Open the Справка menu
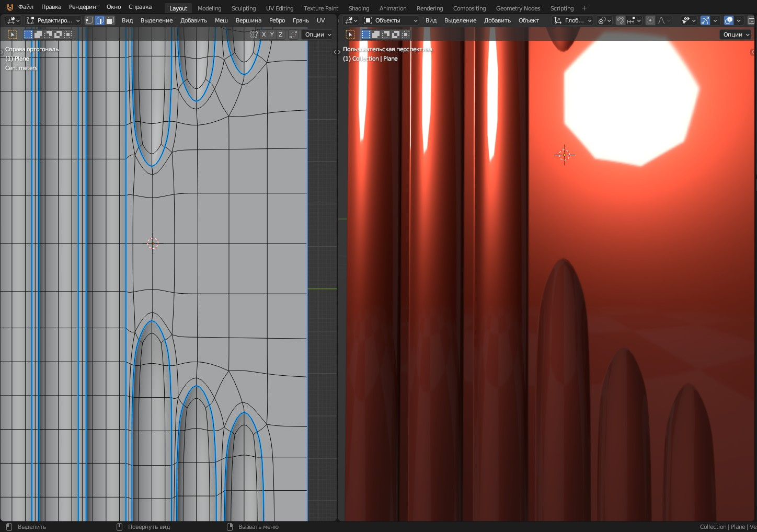The height and width of the screenshot is (532, 757). click(140, 7)
